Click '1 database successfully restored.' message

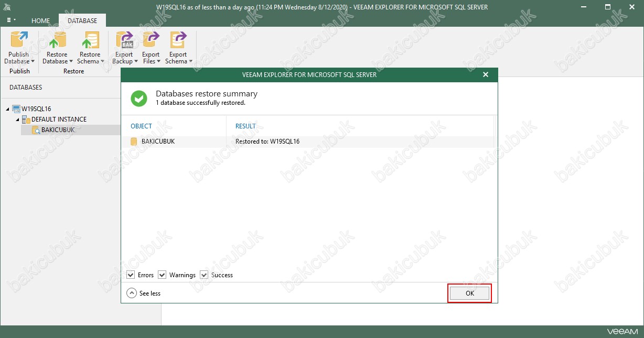[200, 103]
